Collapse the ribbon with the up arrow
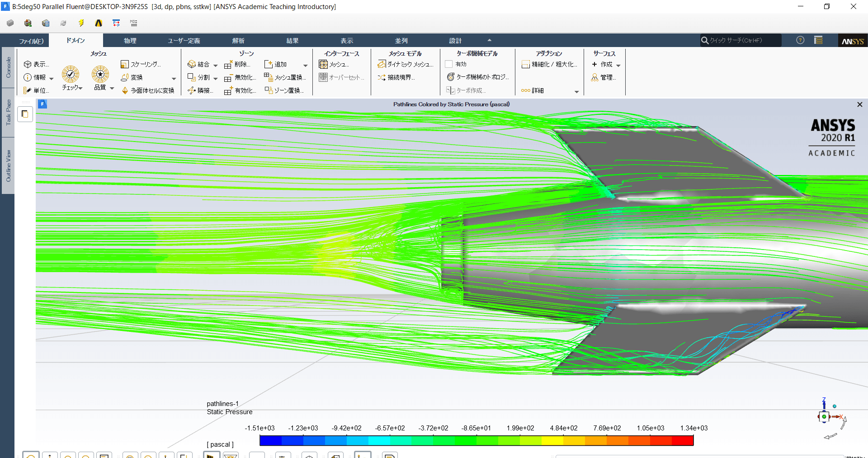This screenshot has height=458, width=868. pyautogui.click(x=489, y=40)
